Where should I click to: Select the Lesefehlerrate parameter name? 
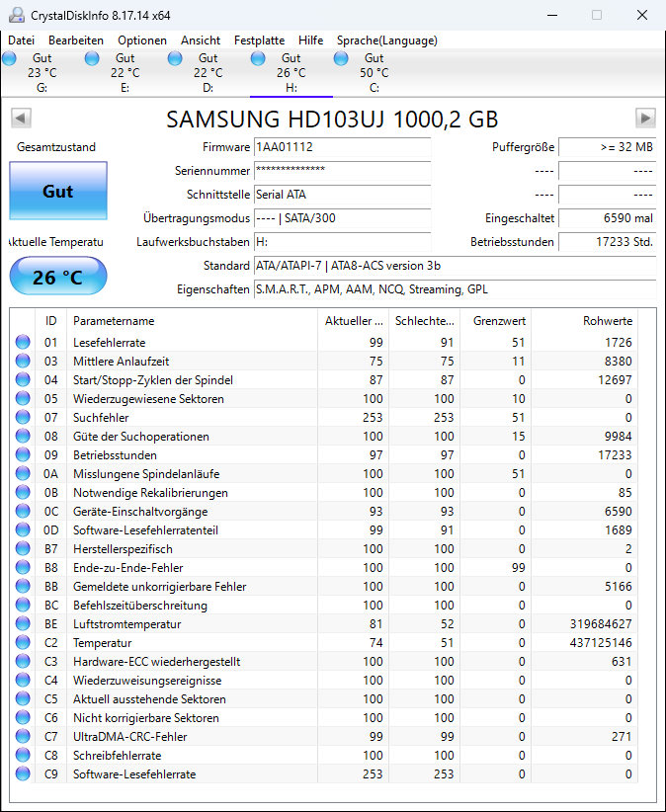110,343
